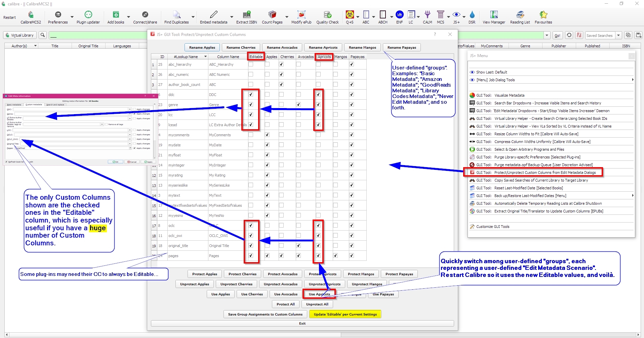Open the Add books dropdown arrow

tap(128, 16)
